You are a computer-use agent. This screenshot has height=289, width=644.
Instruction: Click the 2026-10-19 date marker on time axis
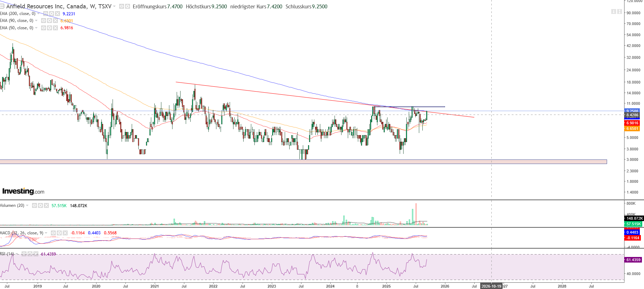click(x=491, y=286)
